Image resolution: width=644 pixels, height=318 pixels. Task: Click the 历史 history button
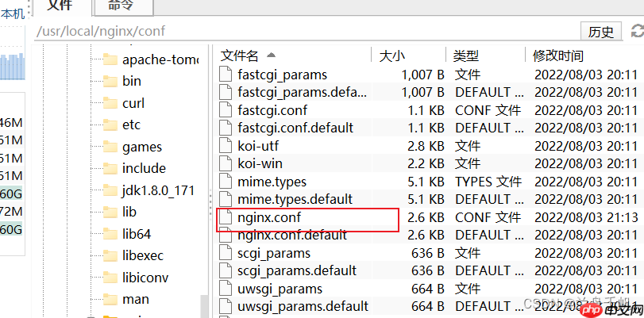pyautogui.click(x=600, y=32)
